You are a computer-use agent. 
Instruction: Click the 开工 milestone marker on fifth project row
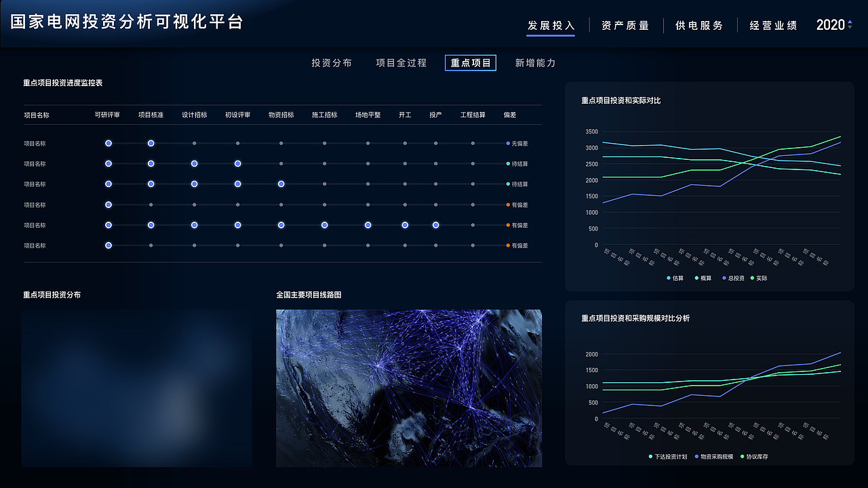[x=405, y=225]
